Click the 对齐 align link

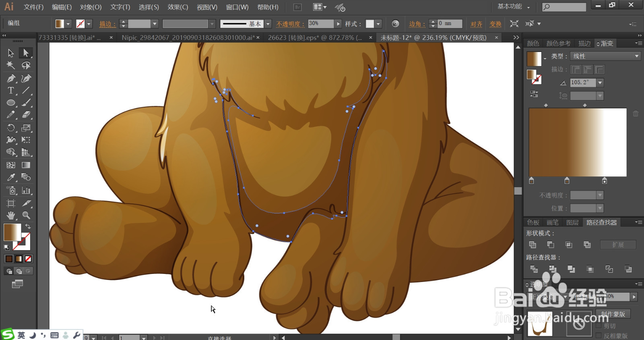click(x=477, y=24)
